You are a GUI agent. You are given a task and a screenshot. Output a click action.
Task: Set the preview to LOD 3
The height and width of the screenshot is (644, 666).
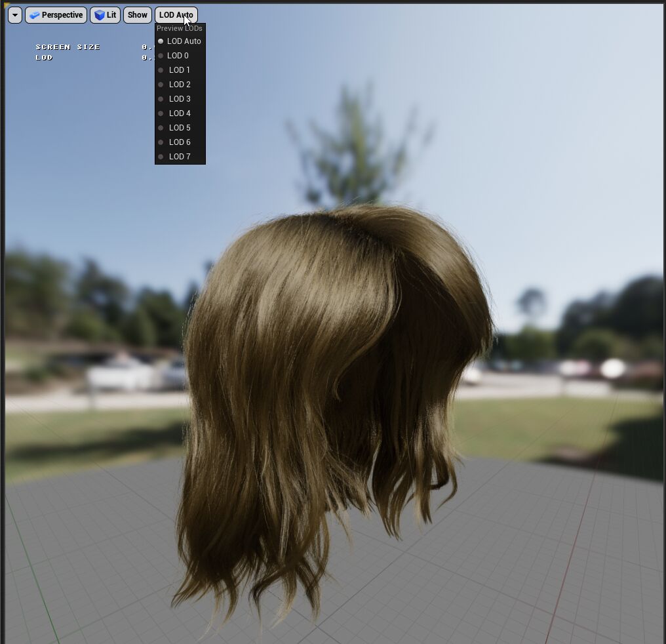[179, 99]
